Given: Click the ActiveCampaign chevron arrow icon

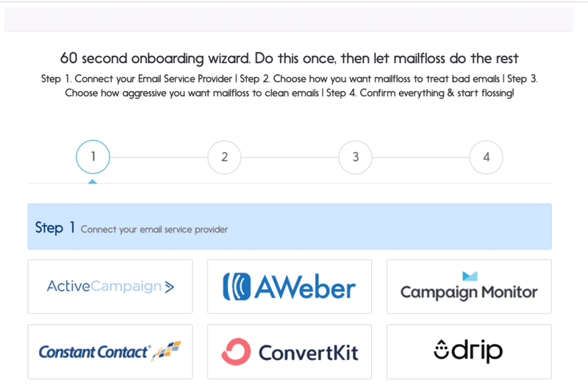Looking at the screenshot, I should click(x=170, y=287).
